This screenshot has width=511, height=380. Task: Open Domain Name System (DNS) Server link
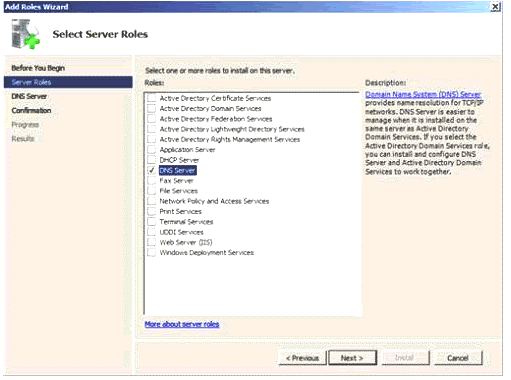(423, 94)
